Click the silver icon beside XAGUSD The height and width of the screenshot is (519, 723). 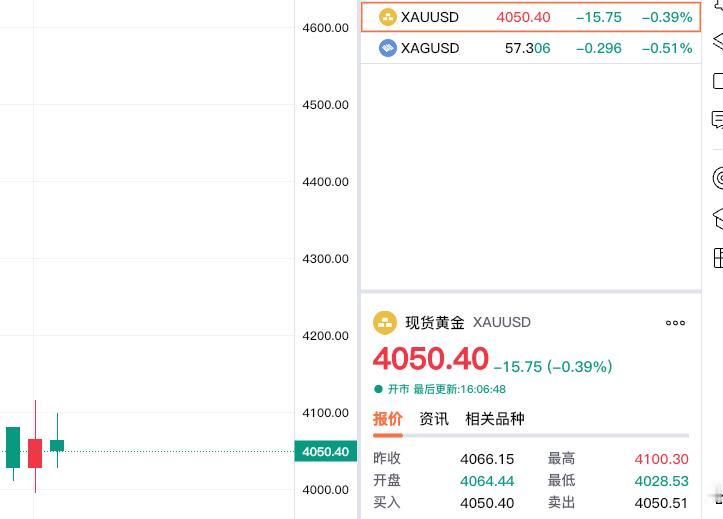click(x=387, y=48)
